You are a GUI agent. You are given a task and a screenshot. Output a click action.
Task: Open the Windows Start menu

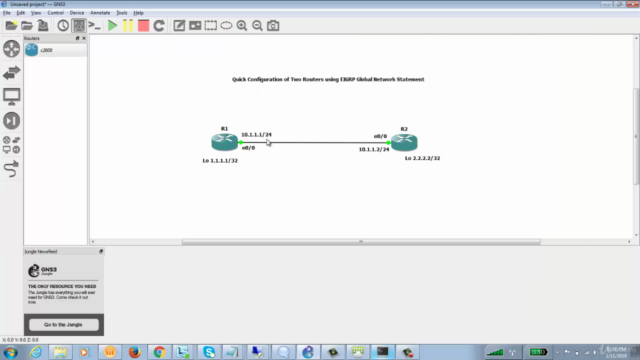point(11,352)
